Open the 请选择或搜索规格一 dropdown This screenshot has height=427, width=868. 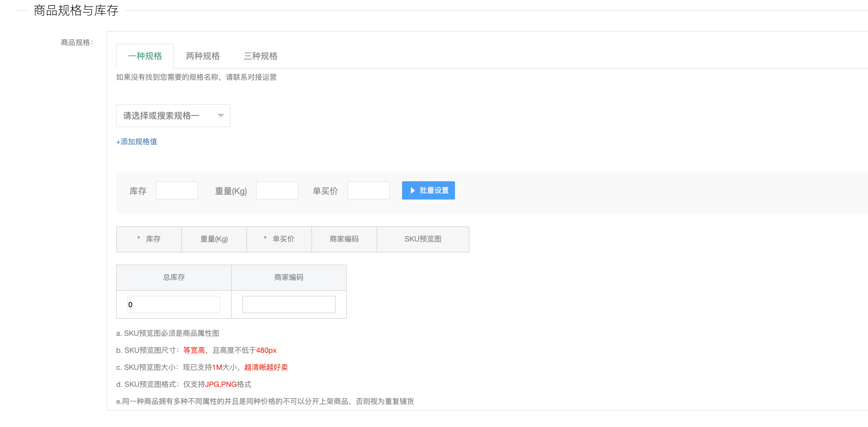coord(173,116)
